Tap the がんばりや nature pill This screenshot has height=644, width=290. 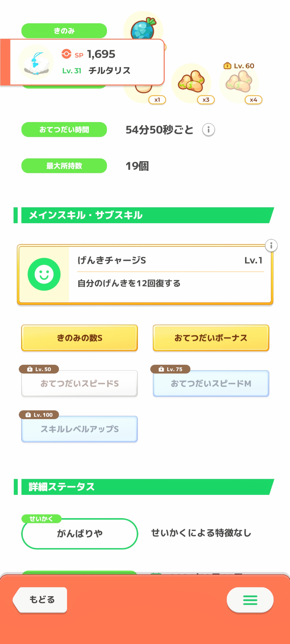80,534
